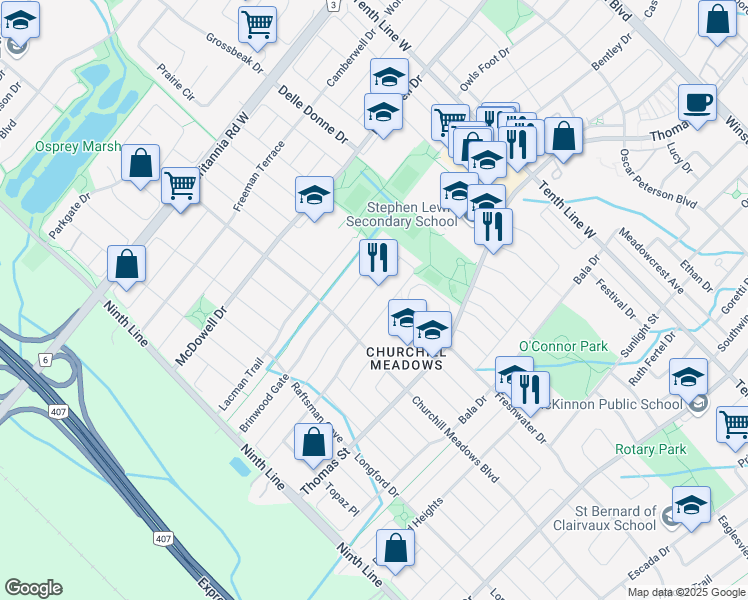Viewport: 748px width, 600px height.
Task: Select the Osprey Marsh park label
Action: [78, 146]
